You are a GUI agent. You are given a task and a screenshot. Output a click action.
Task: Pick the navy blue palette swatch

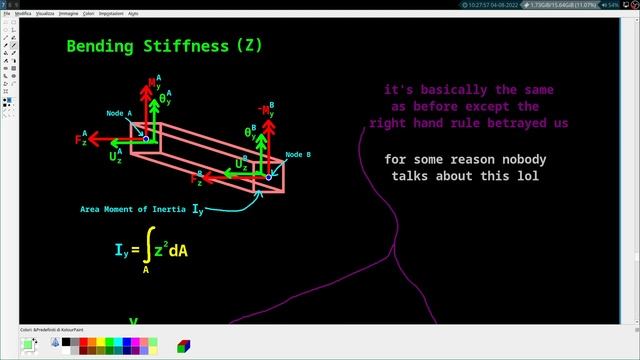click(x=127, y=350)
